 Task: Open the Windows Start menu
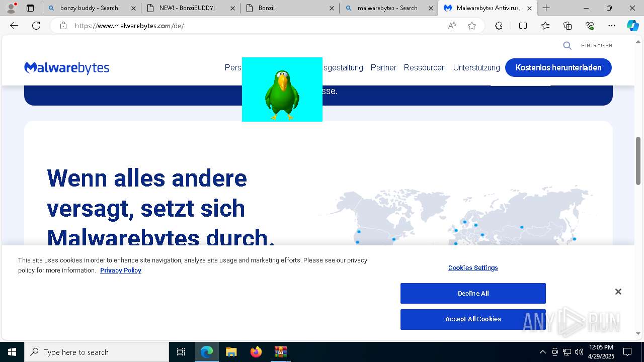pos(12,352)
